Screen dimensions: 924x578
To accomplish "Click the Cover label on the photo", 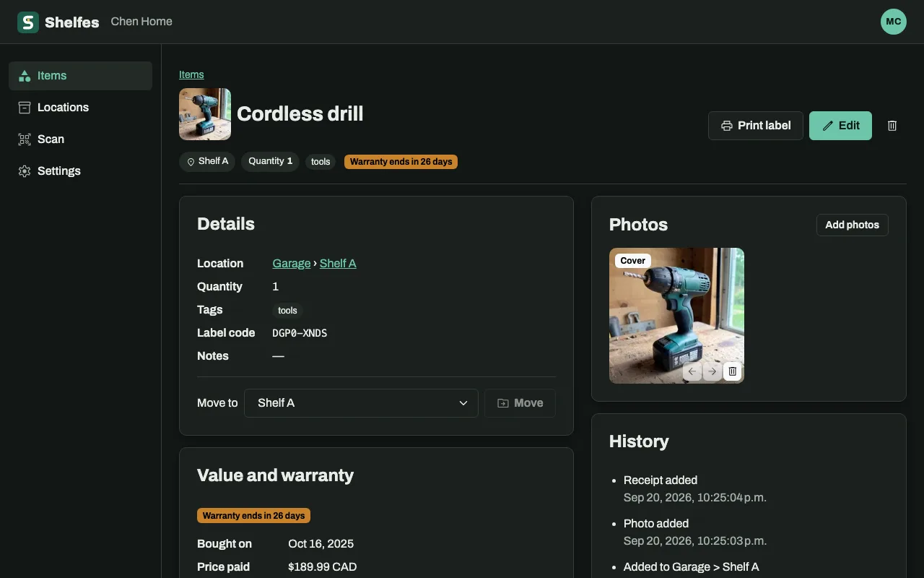I will [633, 261].
